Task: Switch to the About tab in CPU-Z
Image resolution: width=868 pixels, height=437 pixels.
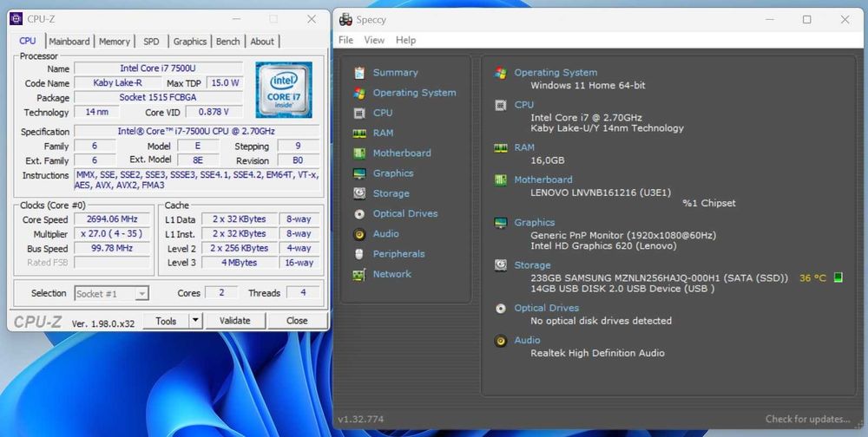Action: 262,42
